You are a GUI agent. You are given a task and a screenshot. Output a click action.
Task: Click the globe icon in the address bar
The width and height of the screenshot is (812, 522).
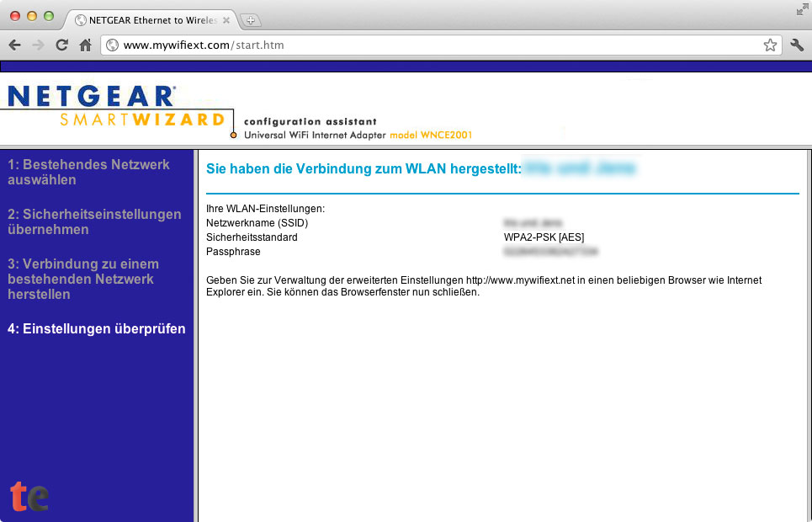[112, 45]
